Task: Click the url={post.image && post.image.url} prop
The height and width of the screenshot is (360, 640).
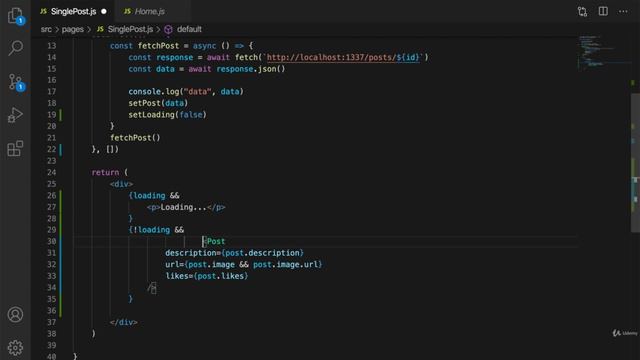Action: click(244, 264)
